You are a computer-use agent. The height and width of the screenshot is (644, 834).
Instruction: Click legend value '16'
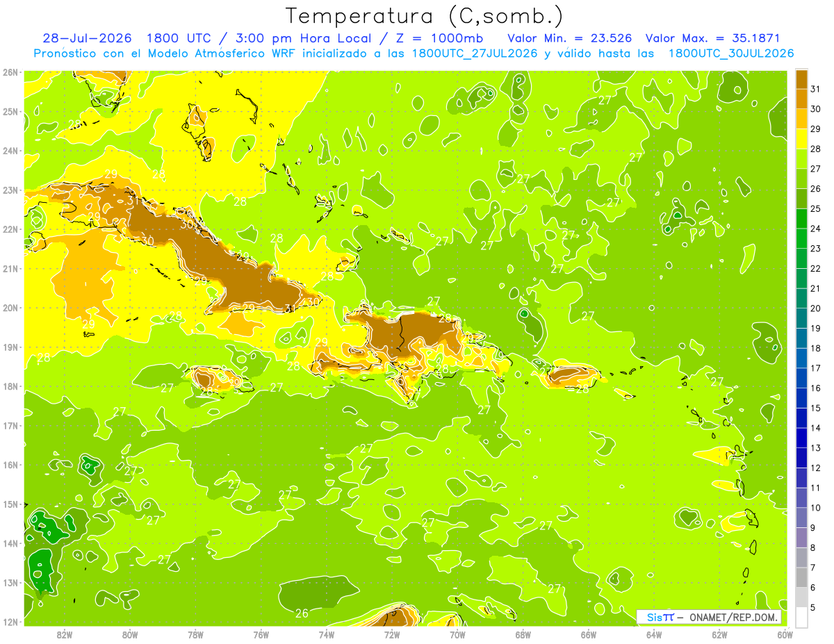[815, 388]
